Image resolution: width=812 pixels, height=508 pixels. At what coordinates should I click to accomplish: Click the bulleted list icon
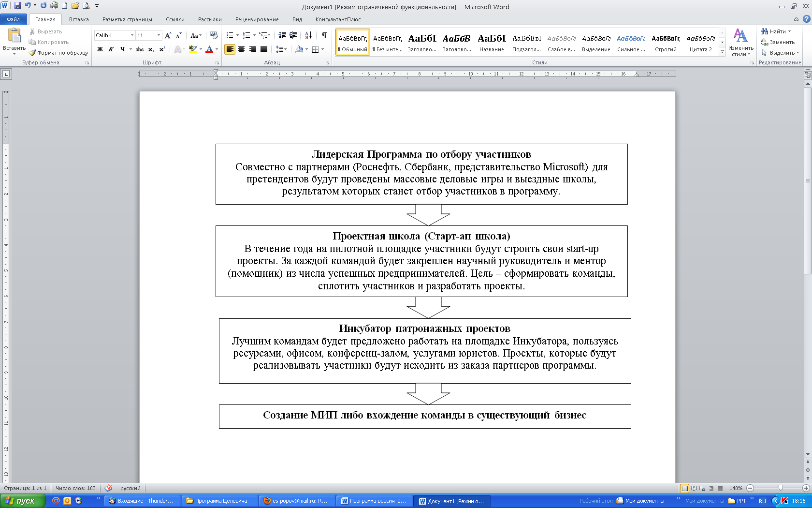[x=230, y=35]
